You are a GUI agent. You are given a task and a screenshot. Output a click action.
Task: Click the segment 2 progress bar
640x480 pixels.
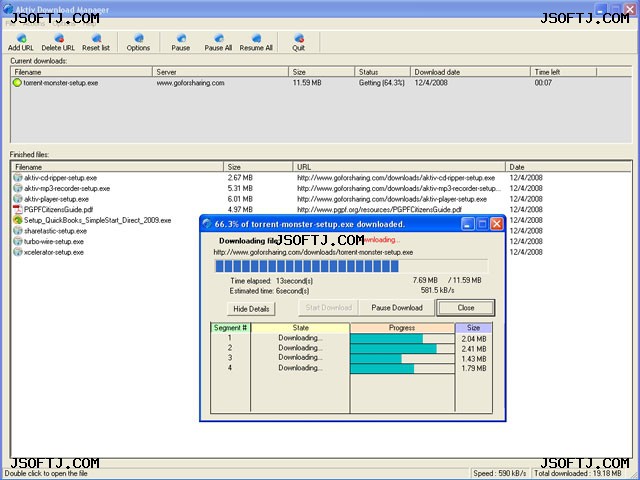click(402, 349)
